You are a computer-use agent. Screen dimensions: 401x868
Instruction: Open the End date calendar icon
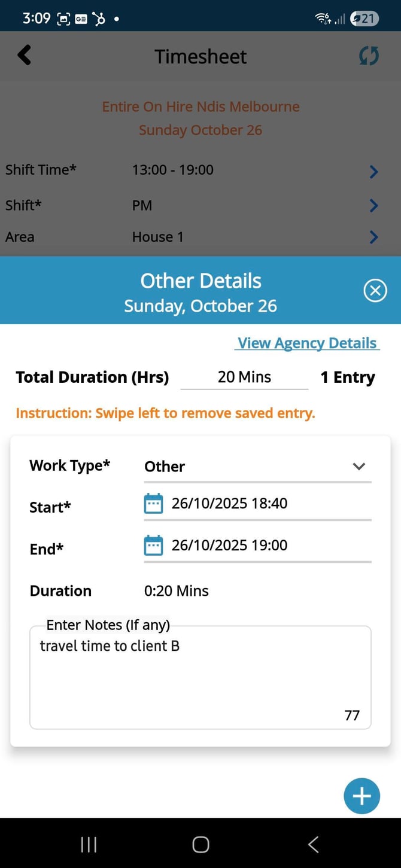(154, 546)
